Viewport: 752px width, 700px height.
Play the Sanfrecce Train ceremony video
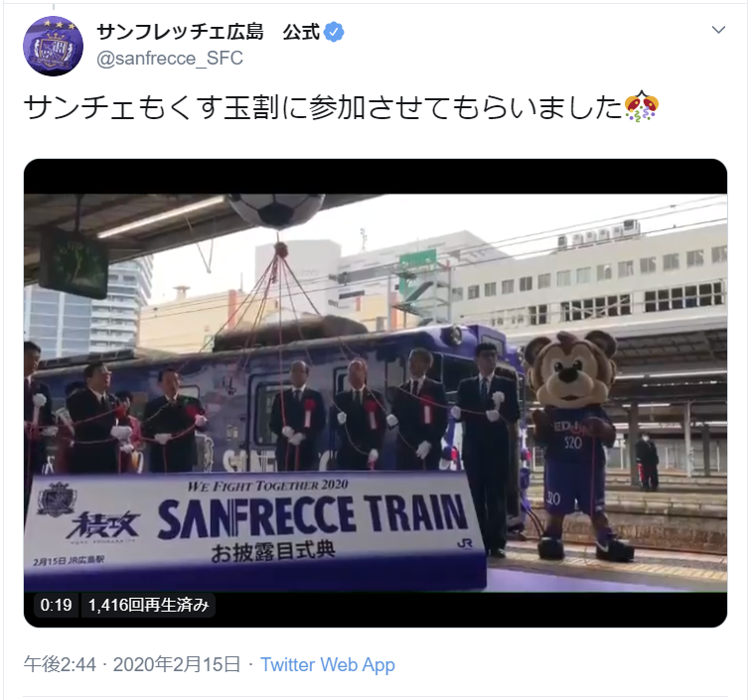(x=376, y=392)
